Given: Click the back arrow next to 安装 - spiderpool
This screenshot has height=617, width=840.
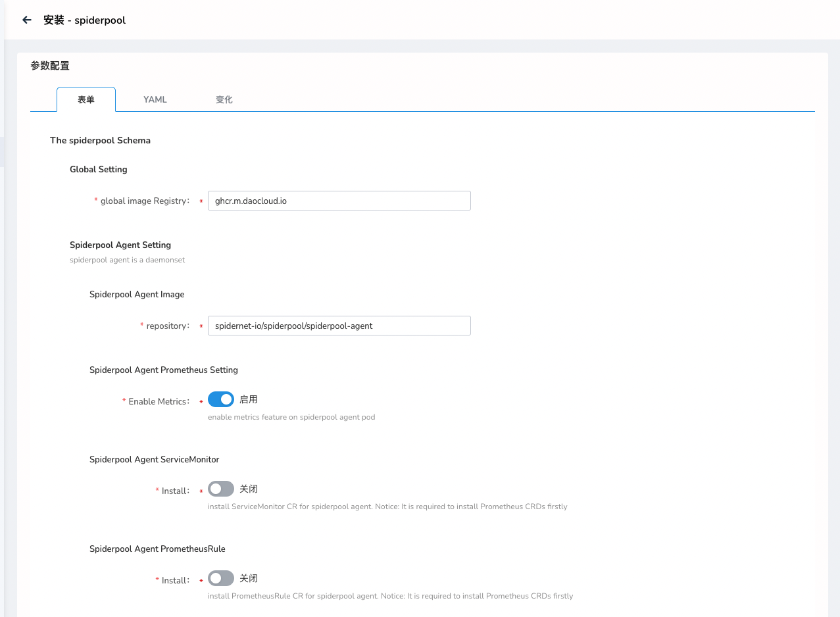Looking at the screenshot, I should (x=27, y=20).
